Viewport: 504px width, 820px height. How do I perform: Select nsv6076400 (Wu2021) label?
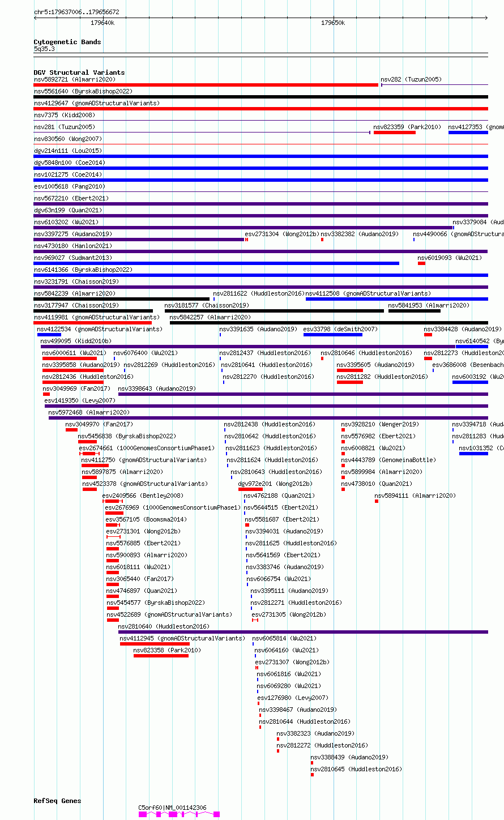[x=146, y=353]
